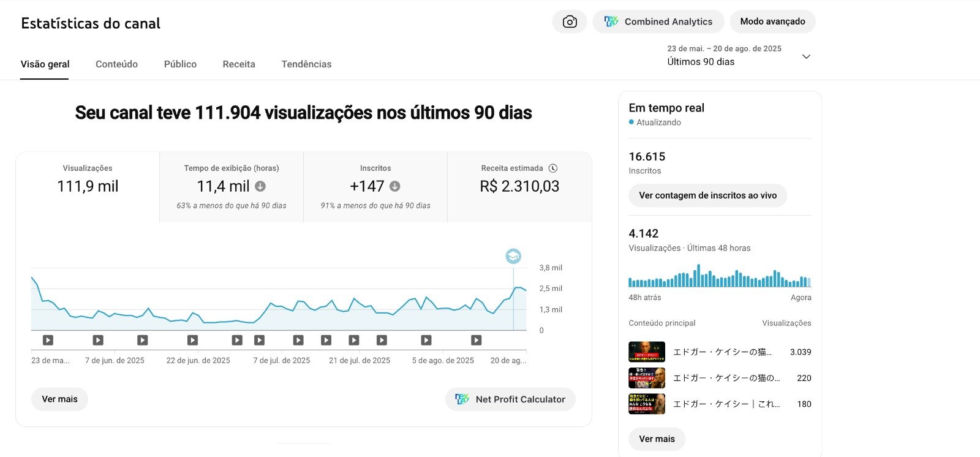The width and height of the screenshot is (980, 457).
Task: Click the down-arrow icon beside +147
Action: 395,186
